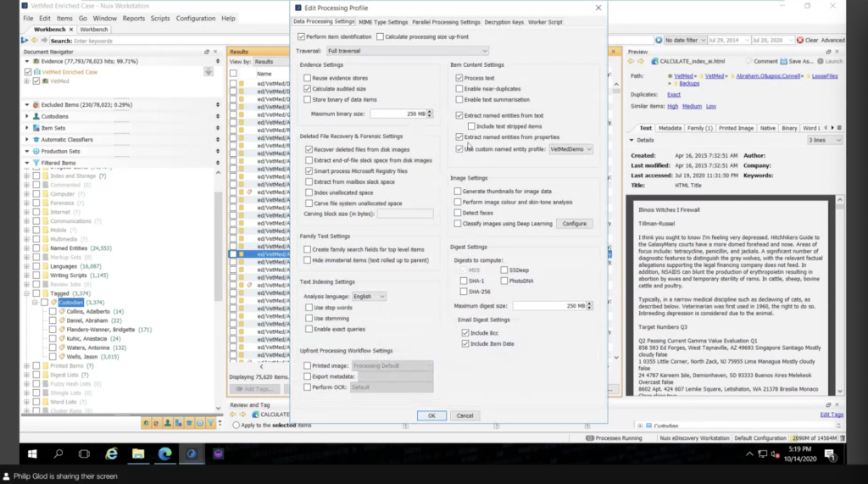Toggle Detect faces checkbox
Image resolution: width=868 pixels, height=484 pixels.
457,213
